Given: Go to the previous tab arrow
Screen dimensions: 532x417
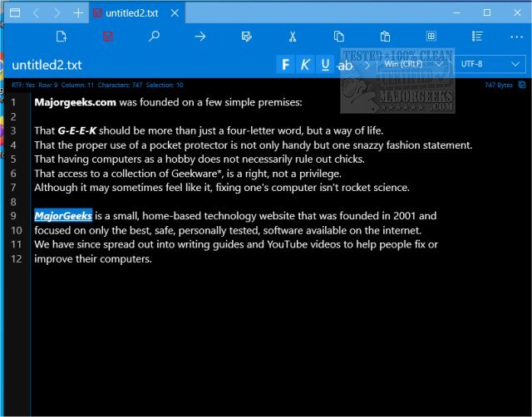Looking at the screenshot, I should (37, 13).
